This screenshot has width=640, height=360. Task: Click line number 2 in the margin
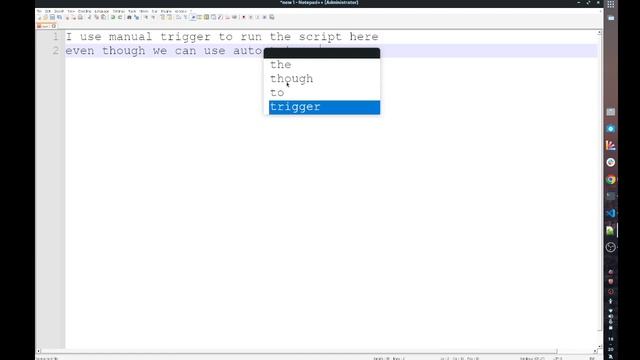tap(55, 51)
